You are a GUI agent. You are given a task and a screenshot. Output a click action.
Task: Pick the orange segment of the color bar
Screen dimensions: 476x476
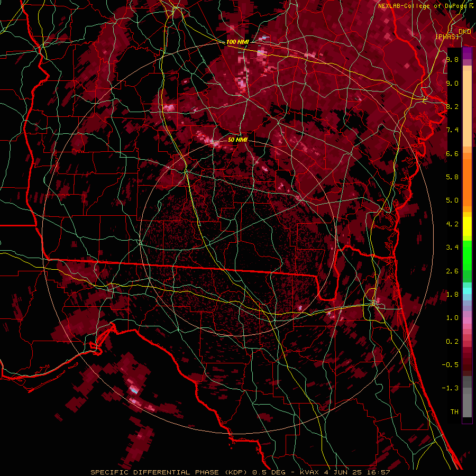pos(467,182)
